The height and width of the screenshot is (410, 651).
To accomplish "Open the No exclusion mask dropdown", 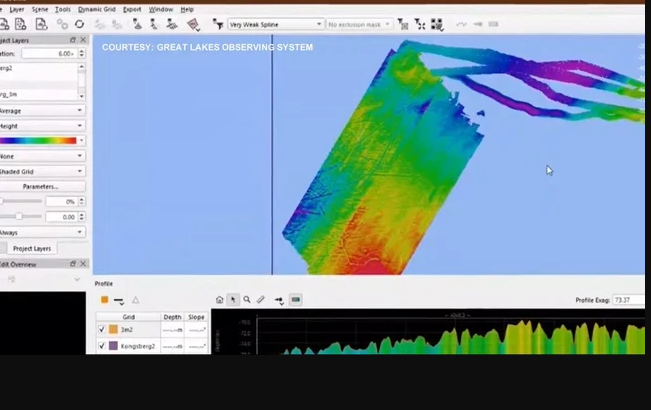I will (x=359, y=24).
